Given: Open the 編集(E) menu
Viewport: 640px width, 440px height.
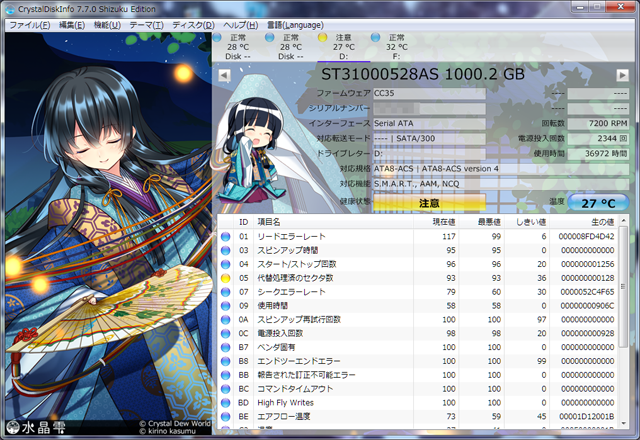Looking at the screenshot, I should [x=72, y=25].
